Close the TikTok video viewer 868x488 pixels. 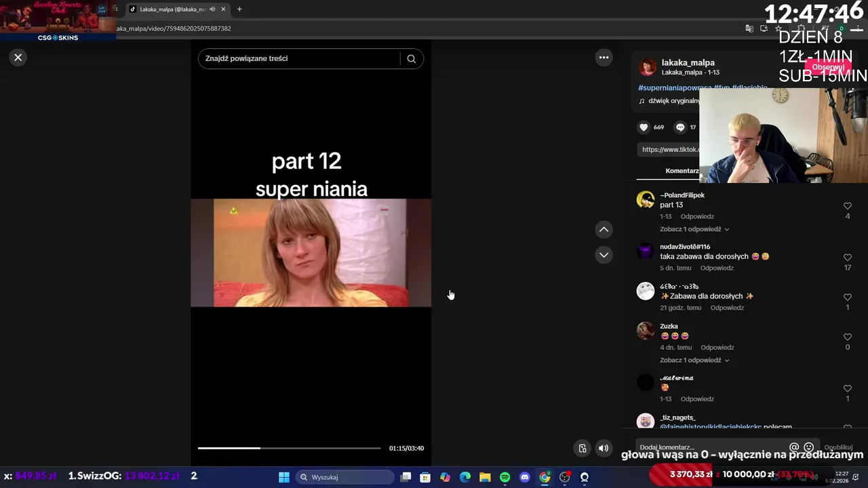(x=18, y=58)
